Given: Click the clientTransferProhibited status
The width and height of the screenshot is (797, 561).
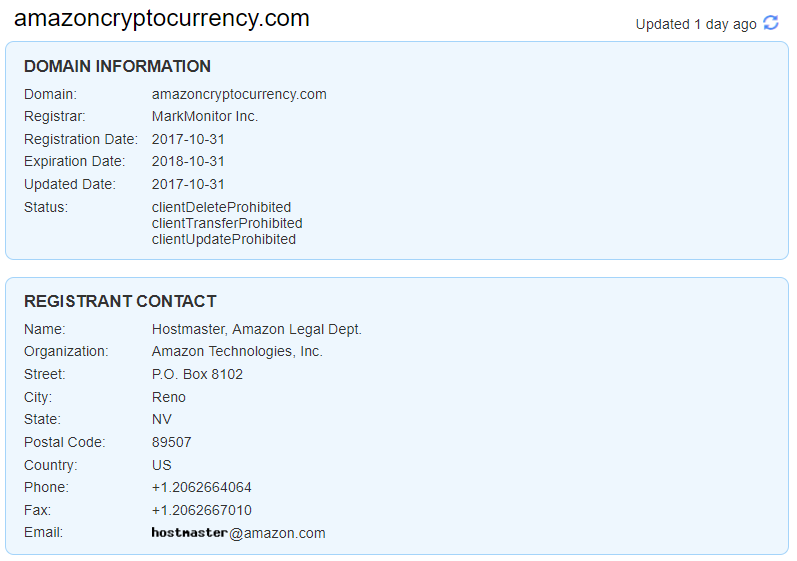Looking at the screenshot, I should (x=227, y=223).
